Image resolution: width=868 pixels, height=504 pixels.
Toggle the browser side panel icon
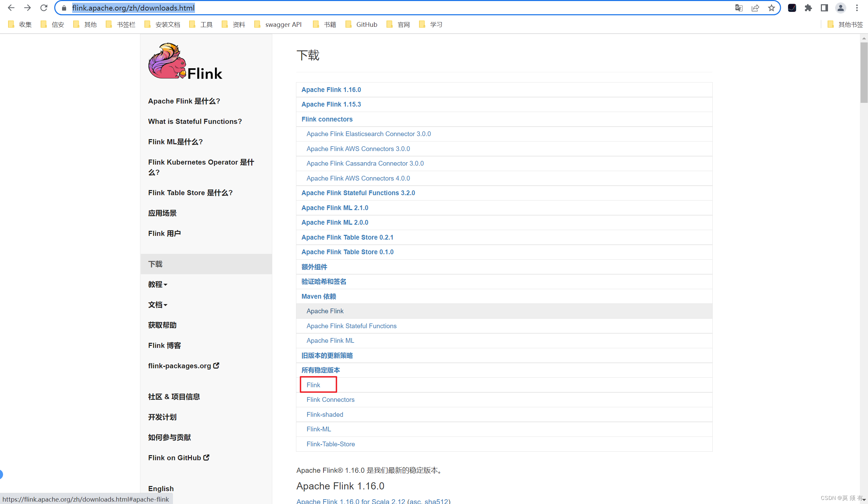point(824,8)
